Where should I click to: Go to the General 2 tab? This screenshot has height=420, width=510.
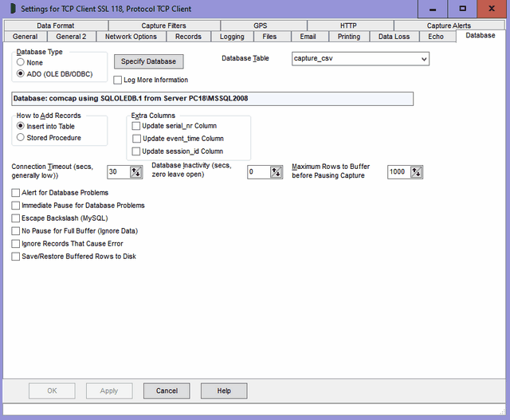71,37
